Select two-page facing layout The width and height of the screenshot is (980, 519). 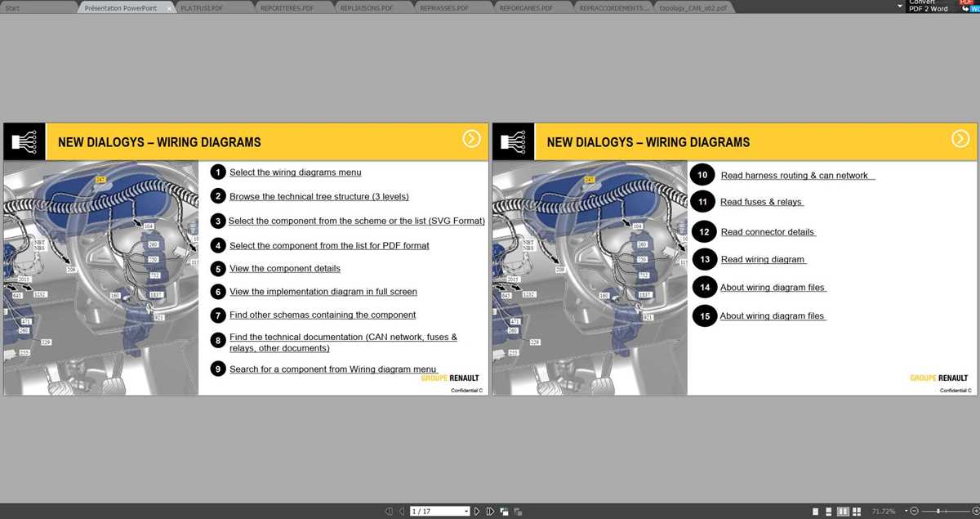(x=843, y=512)
